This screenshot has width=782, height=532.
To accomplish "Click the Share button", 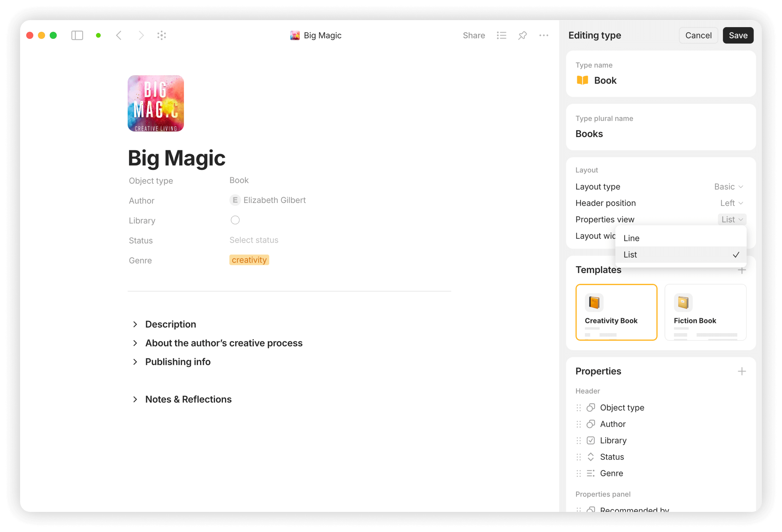I will point(473,35).
